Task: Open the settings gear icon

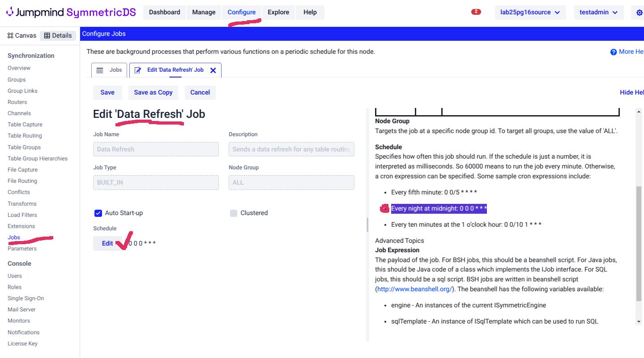Action: [640, 13]
